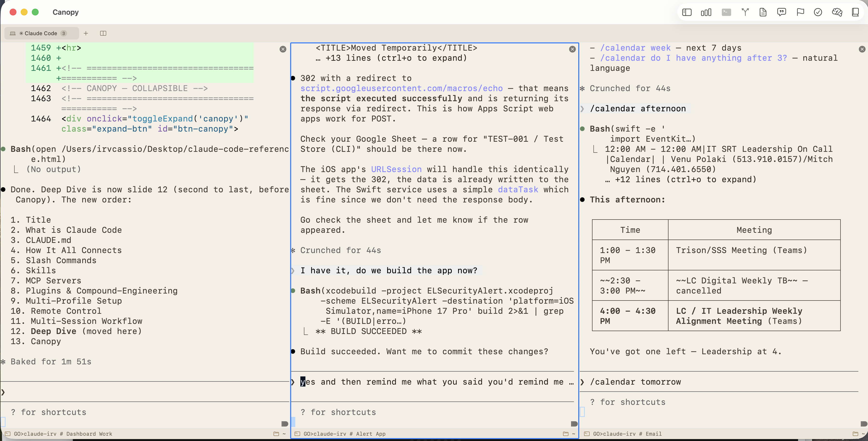Open the brain memory icon

pos(837,13)
